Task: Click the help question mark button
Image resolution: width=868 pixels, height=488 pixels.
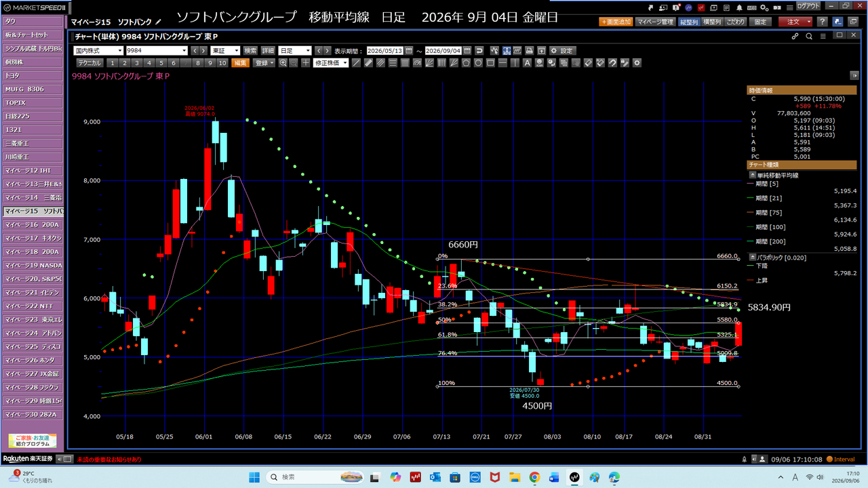Action: point(822,22)
